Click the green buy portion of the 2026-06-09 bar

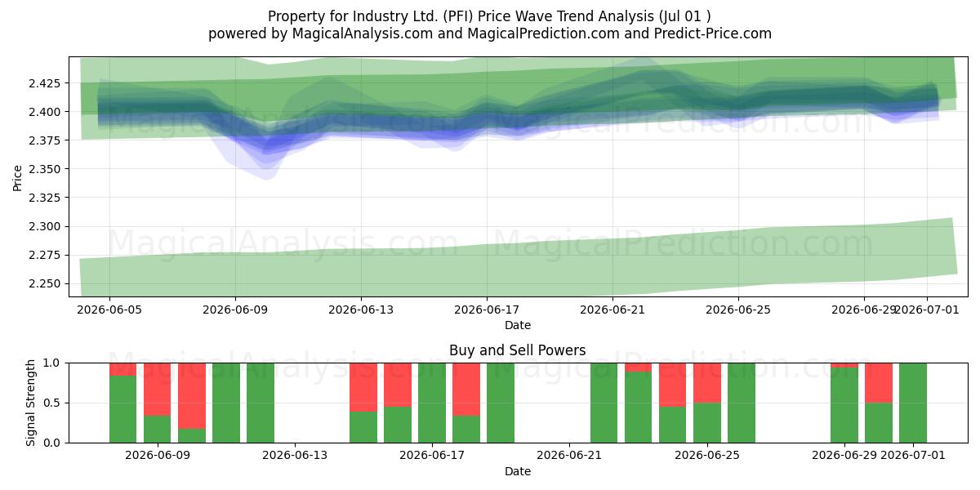[158, 430]
